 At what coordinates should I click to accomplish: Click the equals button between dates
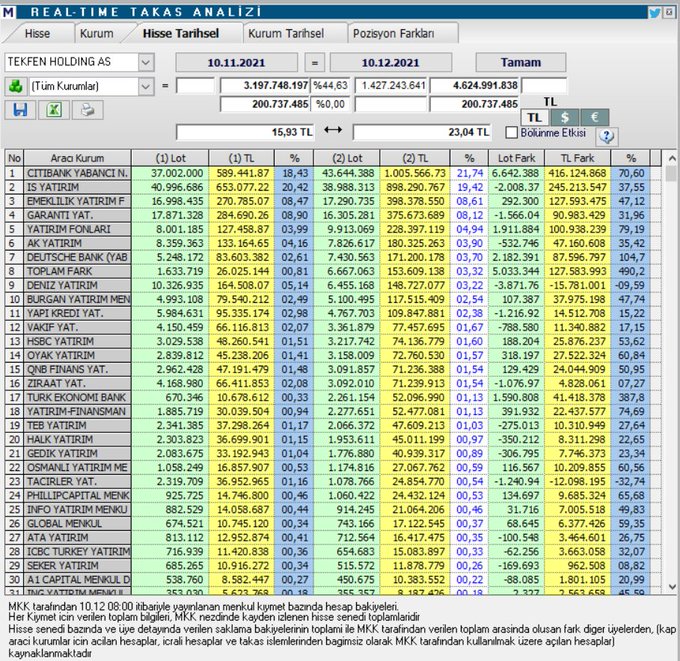[x=315, y=62]
